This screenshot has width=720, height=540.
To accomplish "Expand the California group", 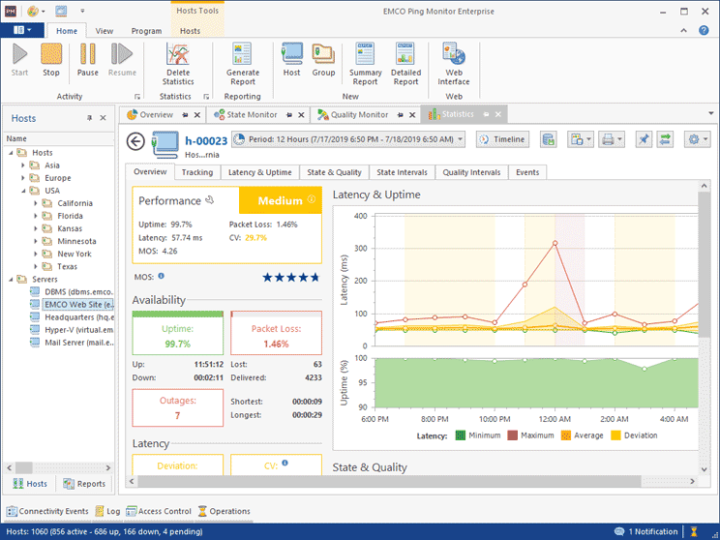I will (35, 203).
